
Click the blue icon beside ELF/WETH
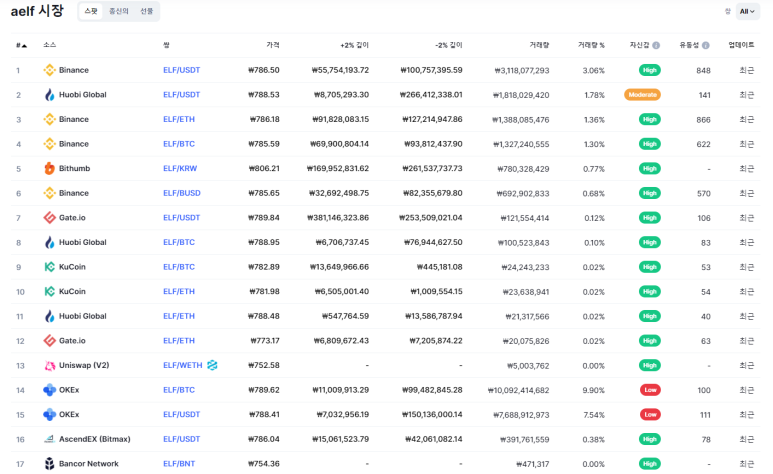pyautogui.click(x=212, y=365)
